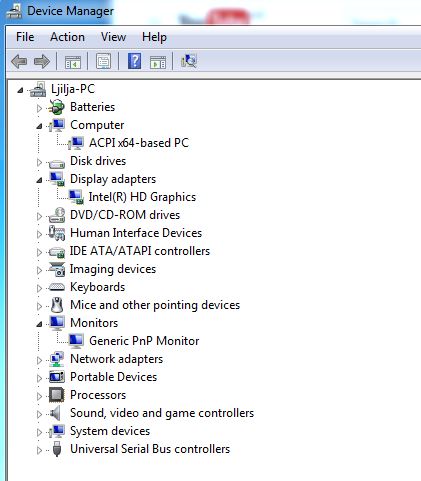Click the Monitors category icon

tap(57, 323)
